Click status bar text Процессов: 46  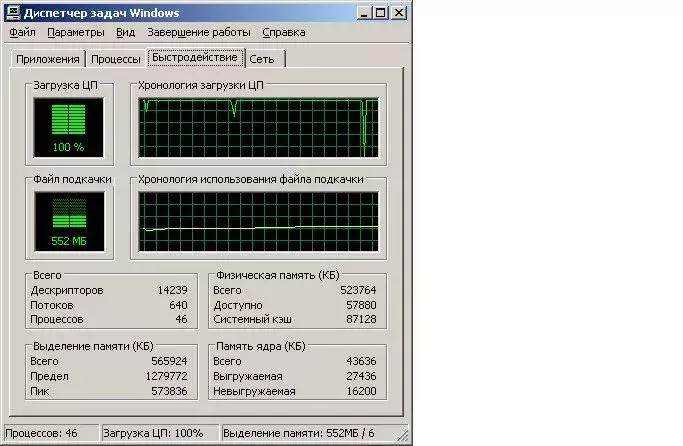[41, 433]
